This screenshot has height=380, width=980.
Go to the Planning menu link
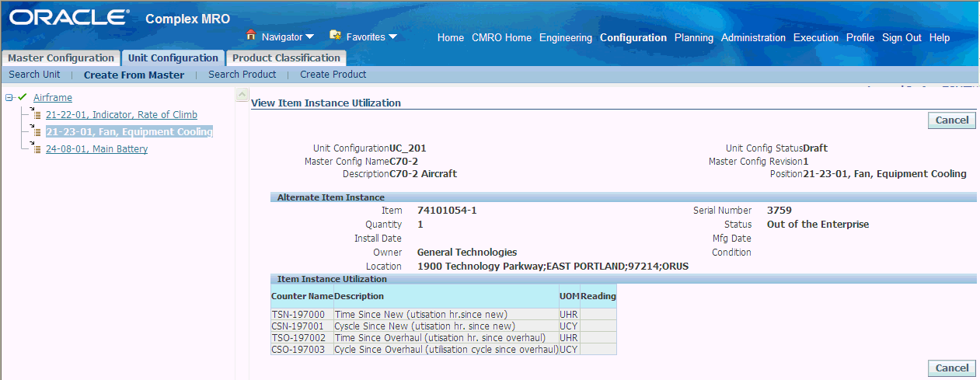click(x=694, y=37)
